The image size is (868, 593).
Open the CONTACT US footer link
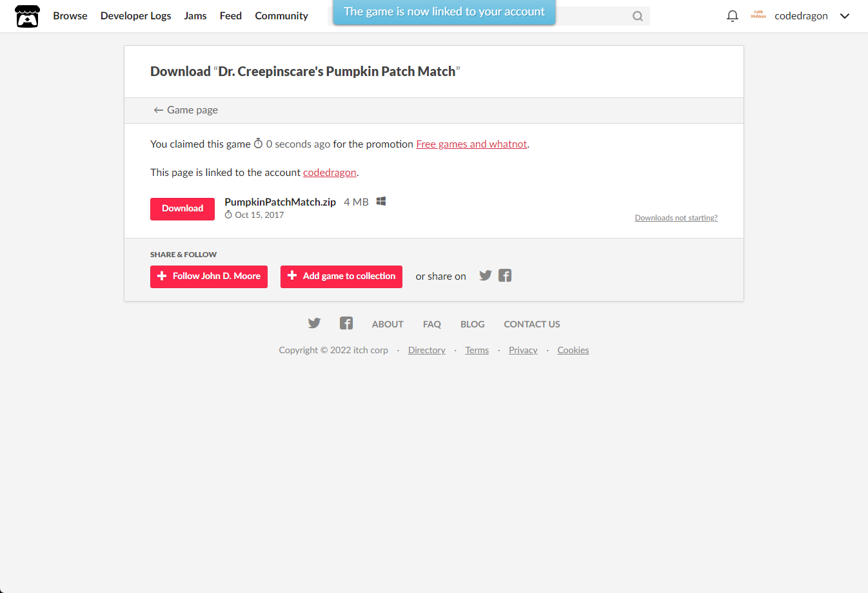coord(532,324)
